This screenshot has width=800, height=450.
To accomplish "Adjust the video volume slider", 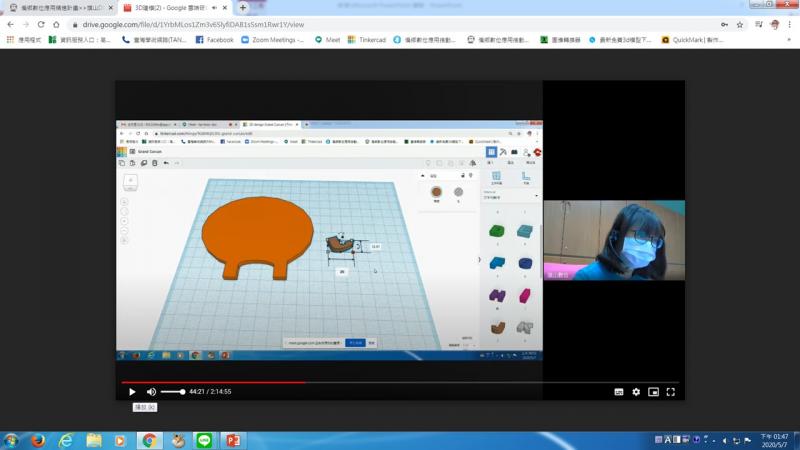I will click(173, 392).
